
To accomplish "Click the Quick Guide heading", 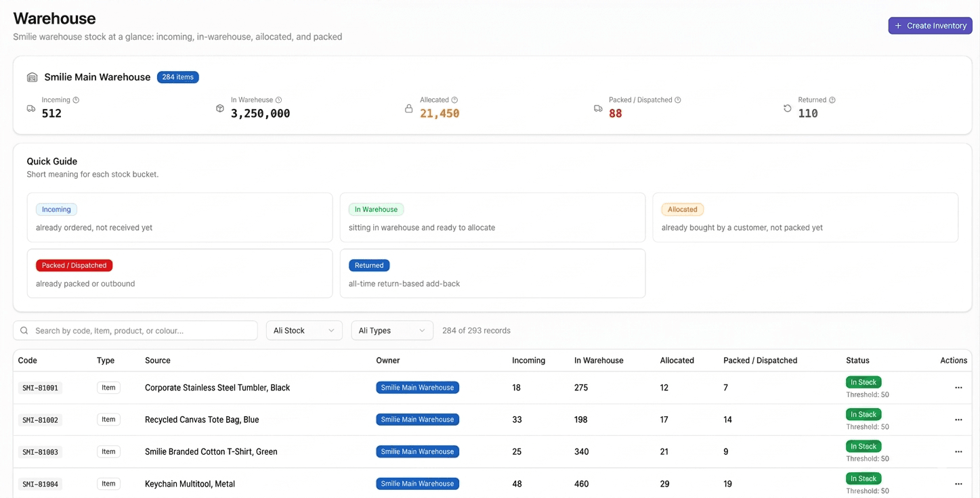I will pyautogui.click(x=52, y=161).
